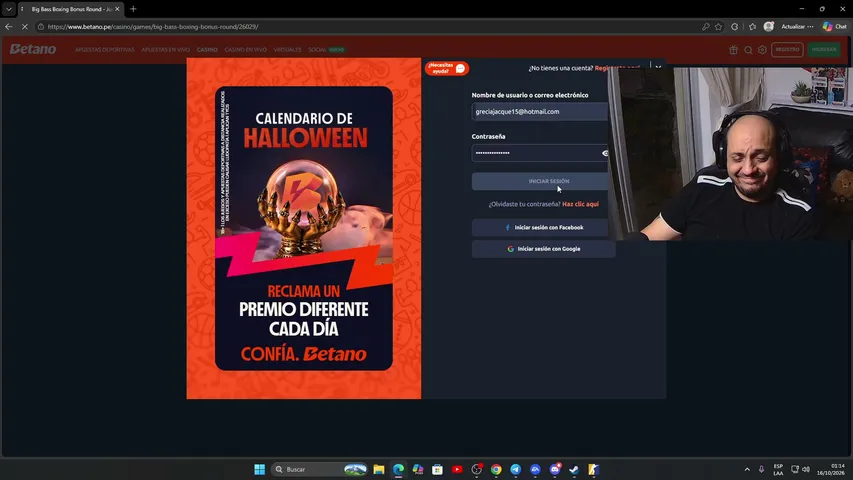This screenshot has width=853, height=480.
Task: Open the Betano site search magnifier
Action: [748, 50]
